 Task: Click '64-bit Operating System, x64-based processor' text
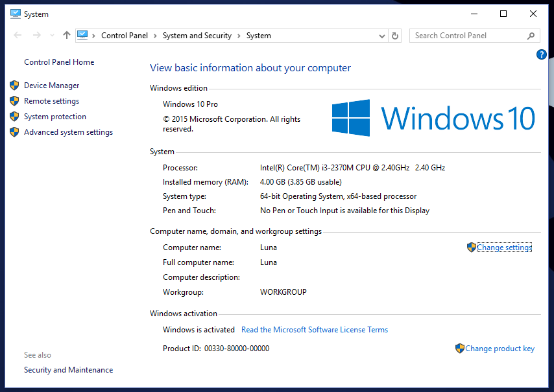[338, 196]
